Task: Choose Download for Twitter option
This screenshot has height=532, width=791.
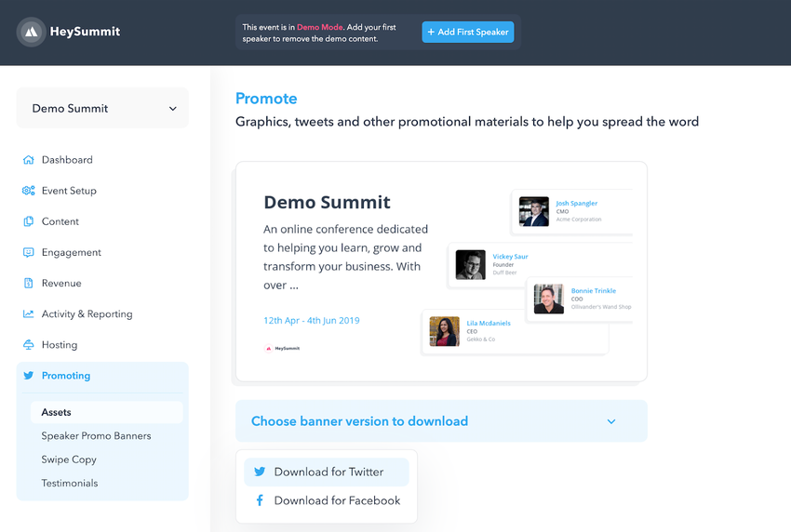Action: [x=328, y=472]
